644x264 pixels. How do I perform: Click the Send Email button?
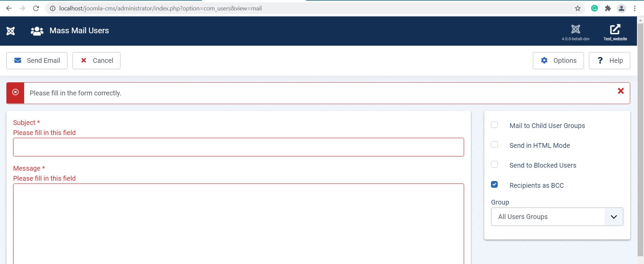[37, 60]
